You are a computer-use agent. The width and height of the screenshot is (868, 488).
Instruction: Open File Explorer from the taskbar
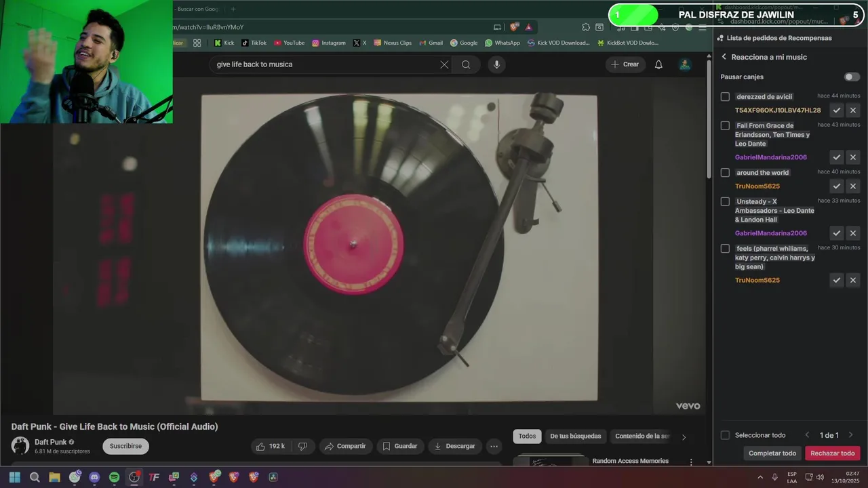pyautogui.click(x=54, y=477)
